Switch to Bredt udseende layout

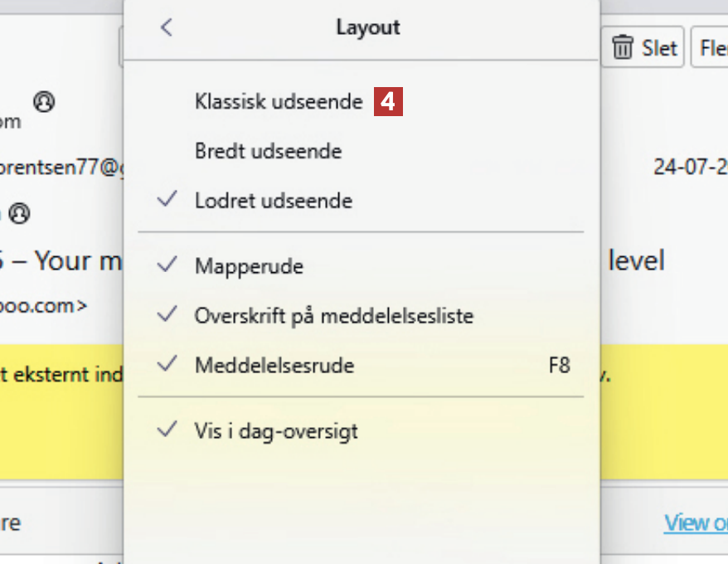268,151
